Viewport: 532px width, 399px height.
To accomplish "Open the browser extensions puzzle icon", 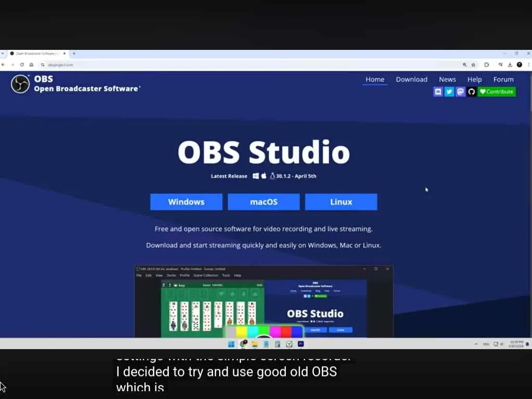I will (x=486, y=64).
